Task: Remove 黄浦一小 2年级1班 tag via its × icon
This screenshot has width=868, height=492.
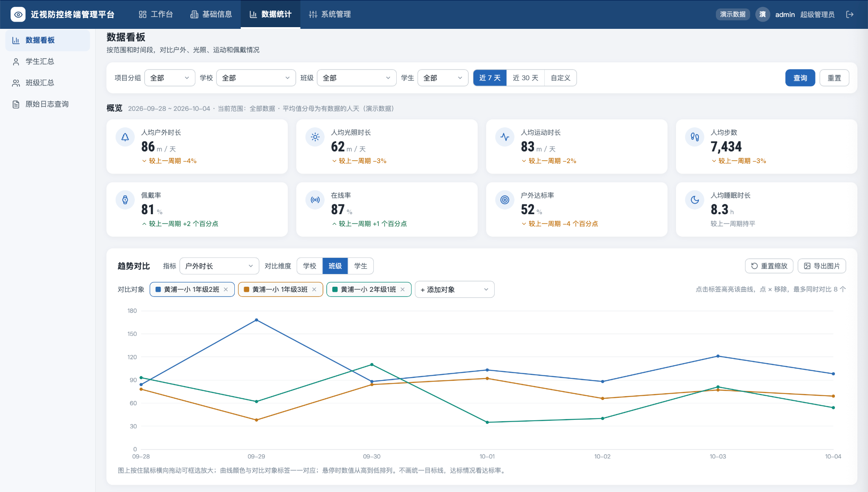Action: tap(403, 289)
